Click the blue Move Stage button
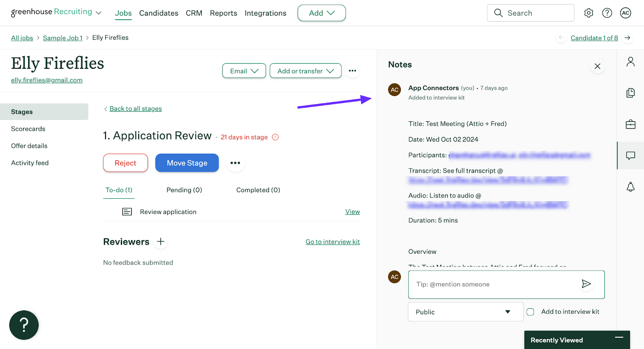This screenshot has width=644, height=349. 187,163
